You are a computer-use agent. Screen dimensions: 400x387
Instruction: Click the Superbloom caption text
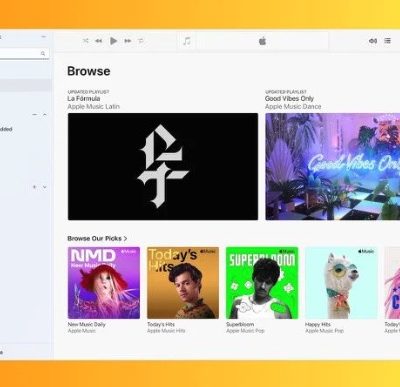pyautogui.click(x=240, y=324)
